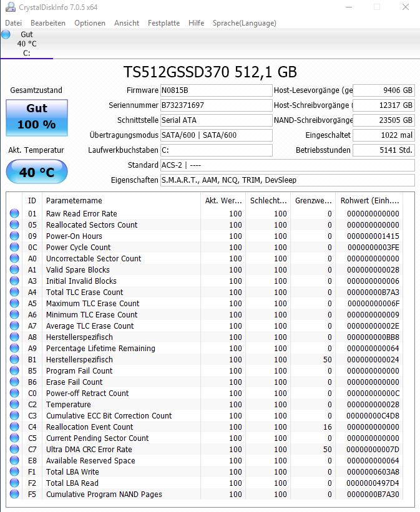Image resolution: width=420 pixels, height=512 pixels.
Task: Open the Sprache(Language) menu
Action: point(245,23)
